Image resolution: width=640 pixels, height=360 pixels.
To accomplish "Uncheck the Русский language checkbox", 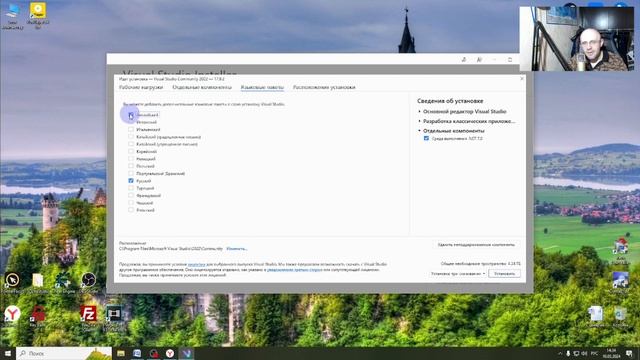I will point(131,180).
